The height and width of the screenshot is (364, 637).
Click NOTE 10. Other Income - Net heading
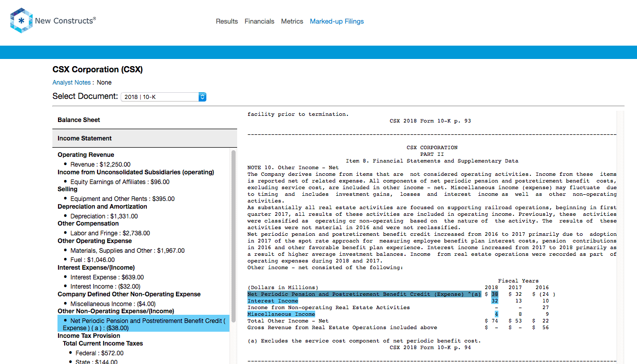coord(293,168)
